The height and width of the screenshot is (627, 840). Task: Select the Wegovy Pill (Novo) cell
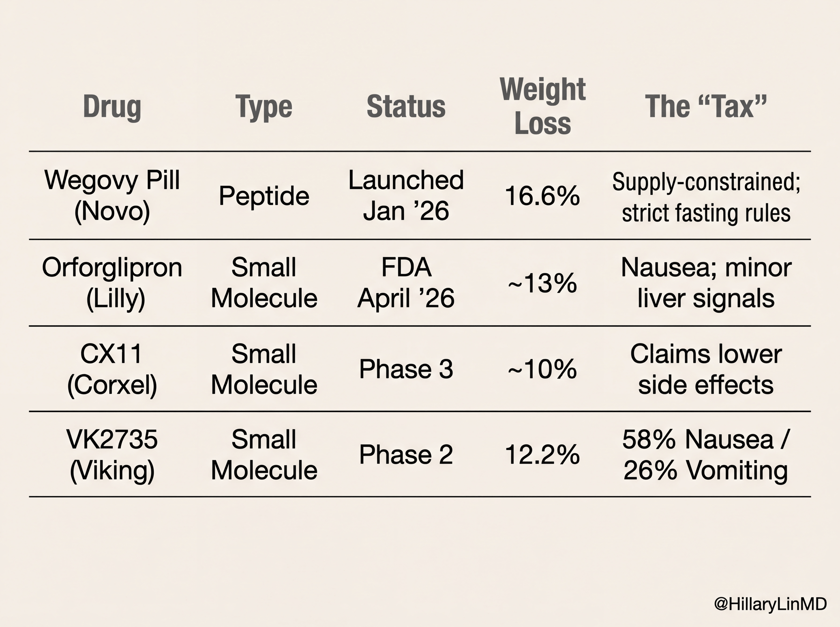[x=112, y=196]
